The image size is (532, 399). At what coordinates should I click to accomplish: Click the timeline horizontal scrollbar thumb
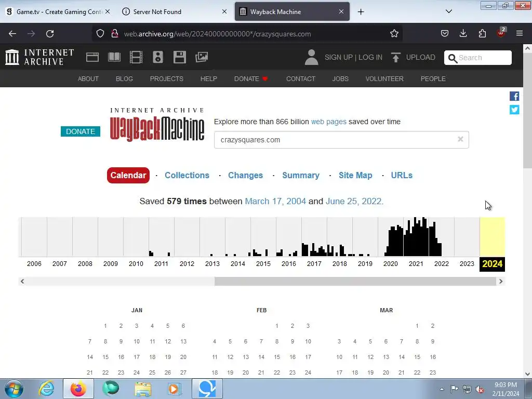355,281
